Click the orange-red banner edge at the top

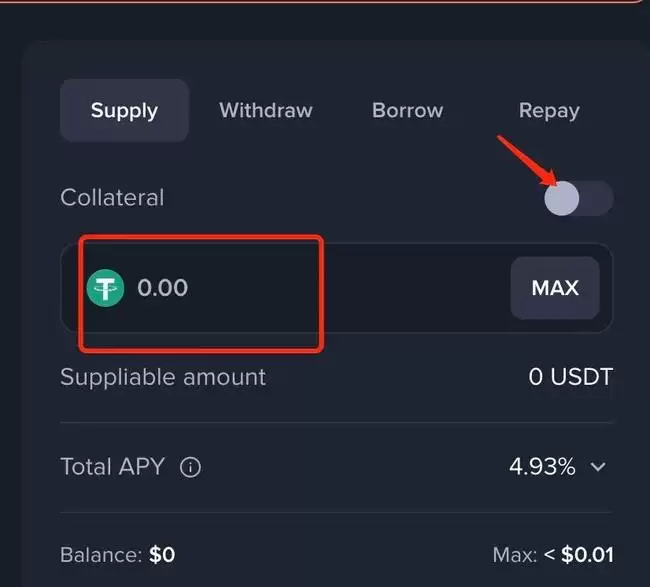[x=325, y=2]
